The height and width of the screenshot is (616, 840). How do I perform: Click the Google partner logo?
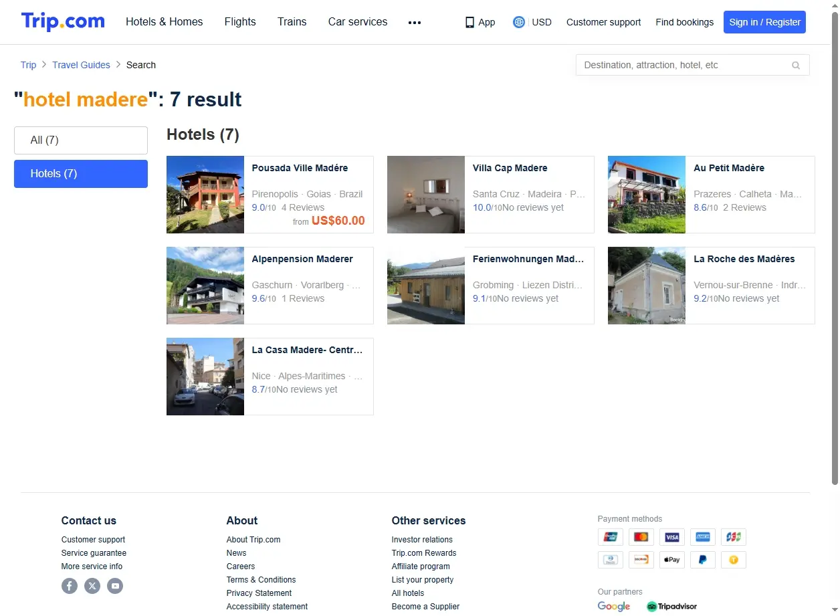coord(614,607)
